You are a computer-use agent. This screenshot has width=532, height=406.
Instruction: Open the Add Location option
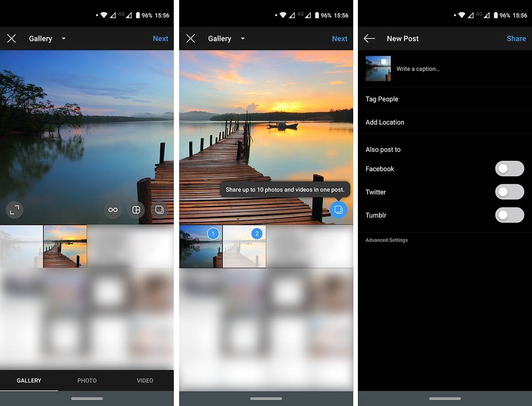point(385,122)
